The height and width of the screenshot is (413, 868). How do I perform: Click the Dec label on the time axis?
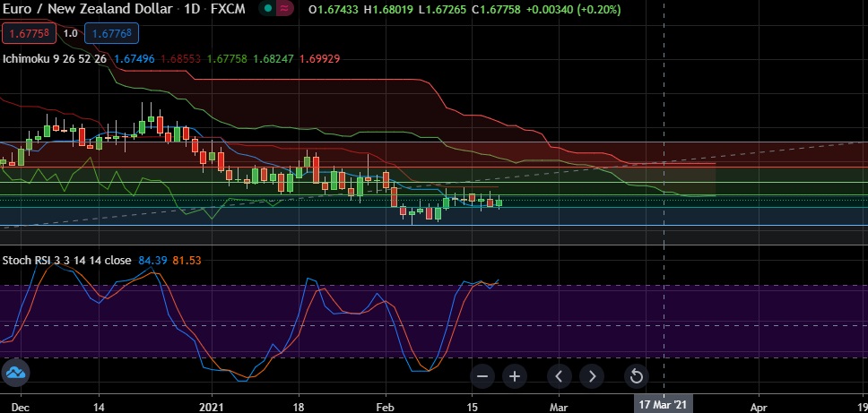[x=21, y=407]
